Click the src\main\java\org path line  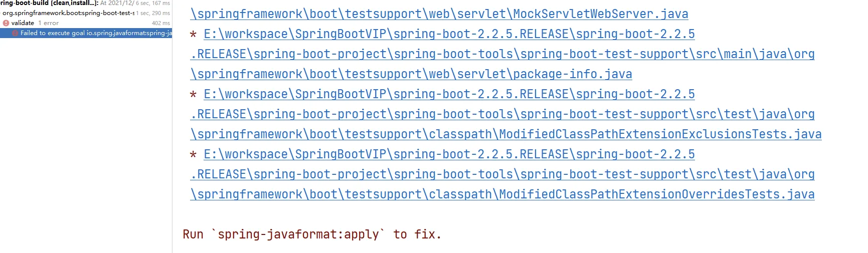pos(502,54)
